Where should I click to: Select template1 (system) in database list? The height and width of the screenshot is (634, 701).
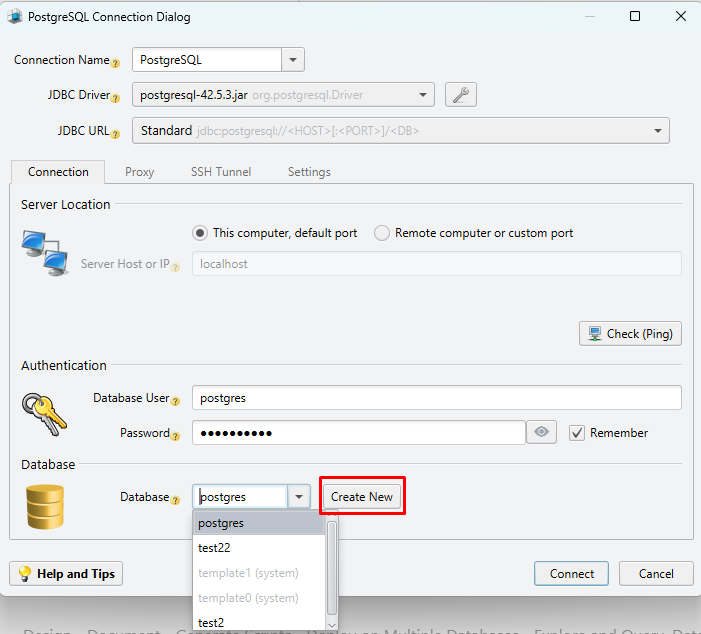[x=258, y=573]
